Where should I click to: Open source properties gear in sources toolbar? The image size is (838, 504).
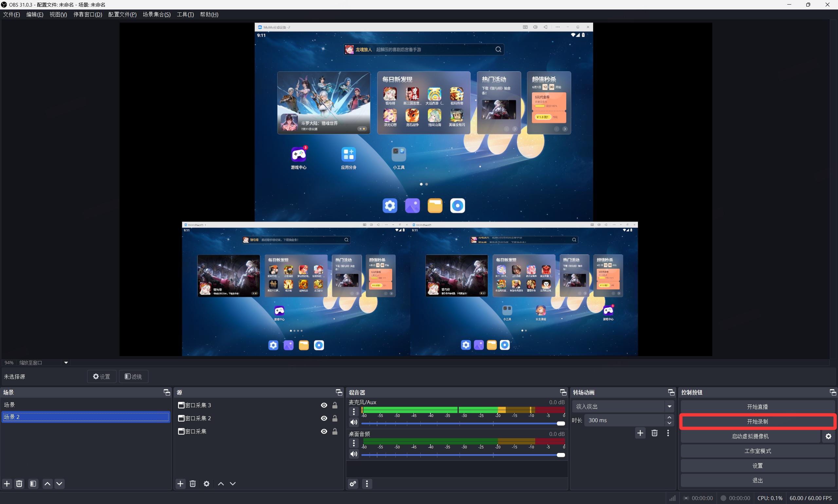point(207,484)
